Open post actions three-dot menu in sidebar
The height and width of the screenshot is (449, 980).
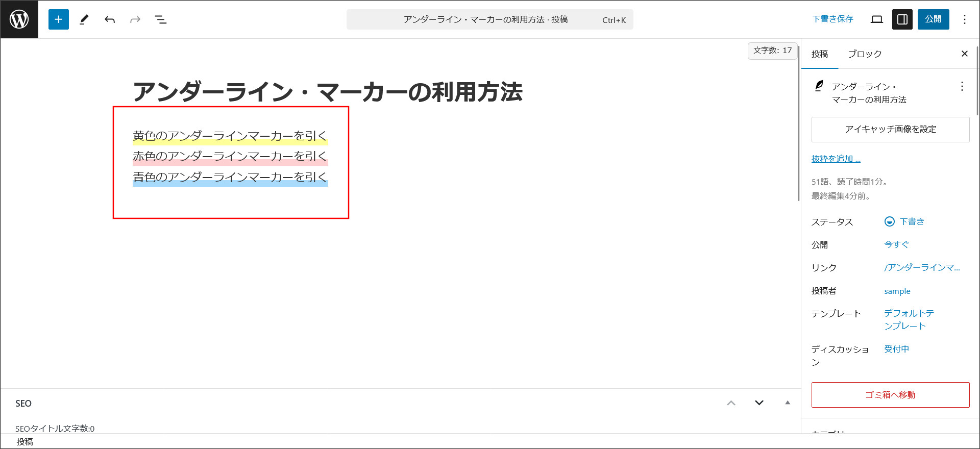[x=962, y=86]
